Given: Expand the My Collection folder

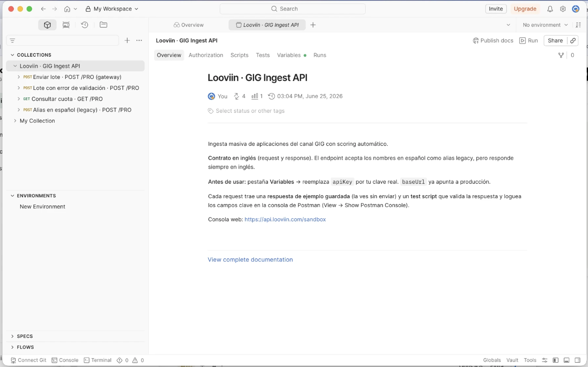Looking at the screenshot, I should click(15, 121).
